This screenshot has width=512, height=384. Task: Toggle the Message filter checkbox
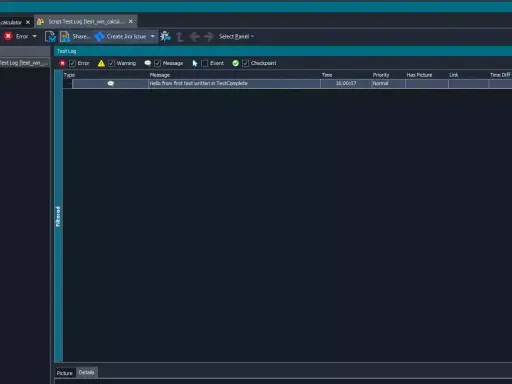pos(157,63)
